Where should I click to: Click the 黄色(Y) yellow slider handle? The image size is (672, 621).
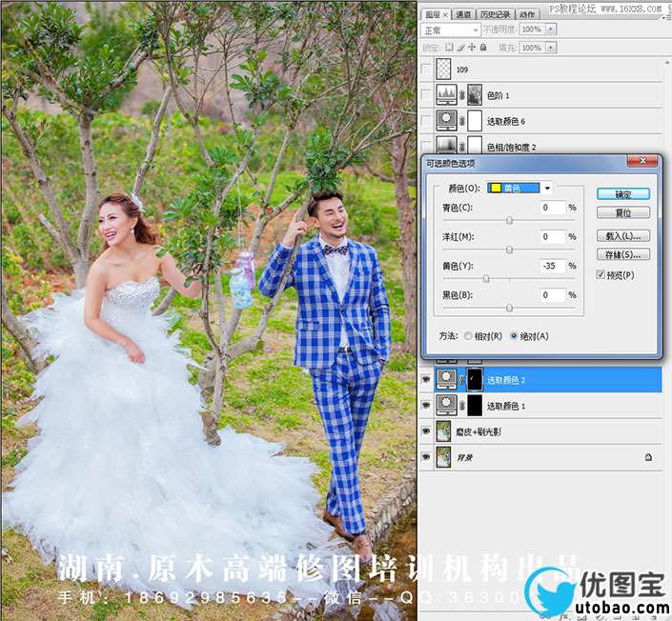pos(486,279)
